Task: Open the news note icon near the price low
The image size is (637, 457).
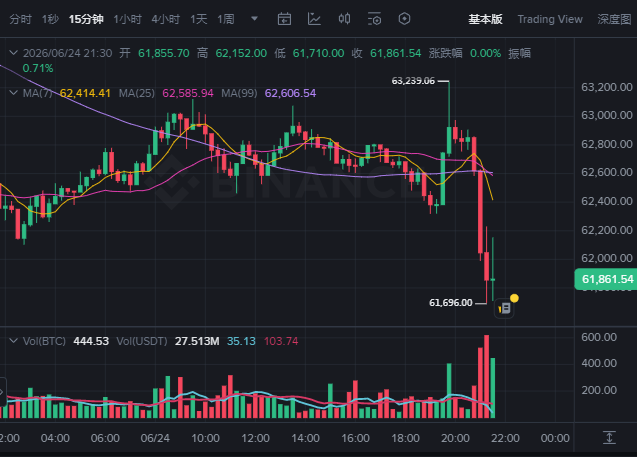Action: point(504,309)
